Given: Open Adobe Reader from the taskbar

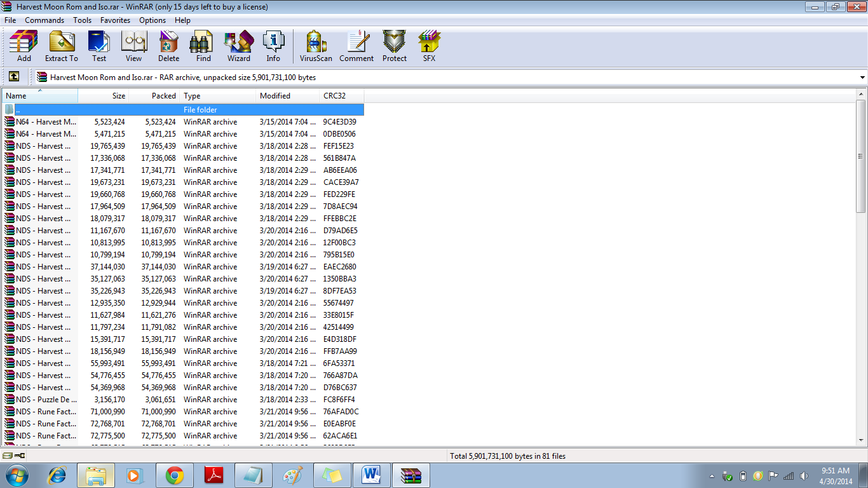Looking at the screenshot, I should [x=214, y=475].
